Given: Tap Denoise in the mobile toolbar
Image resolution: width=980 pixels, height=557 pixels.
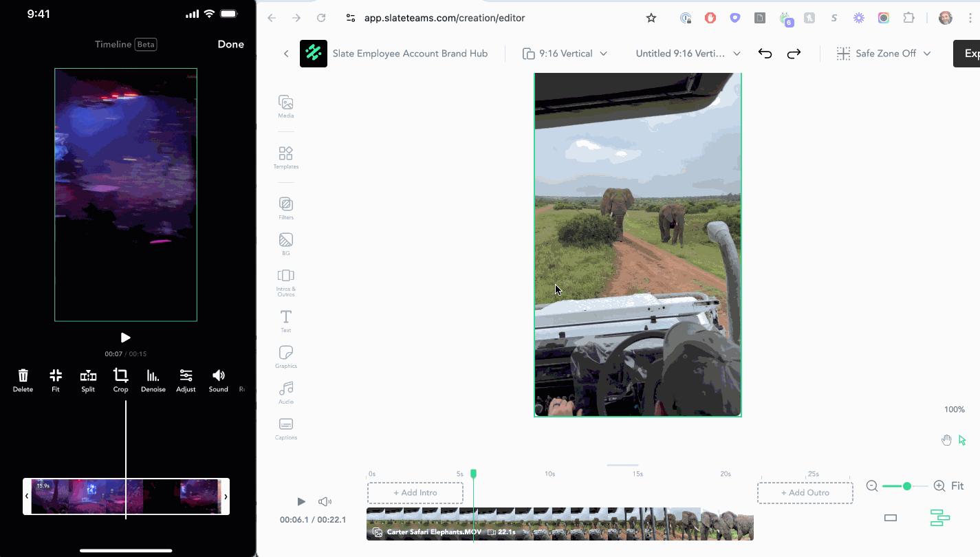Looking at the screenshot, I should 153,380.
